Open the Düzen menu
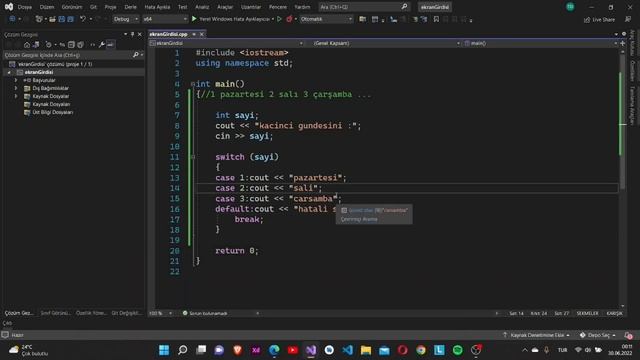The image size is (640, 360). [x=47, y=7]
